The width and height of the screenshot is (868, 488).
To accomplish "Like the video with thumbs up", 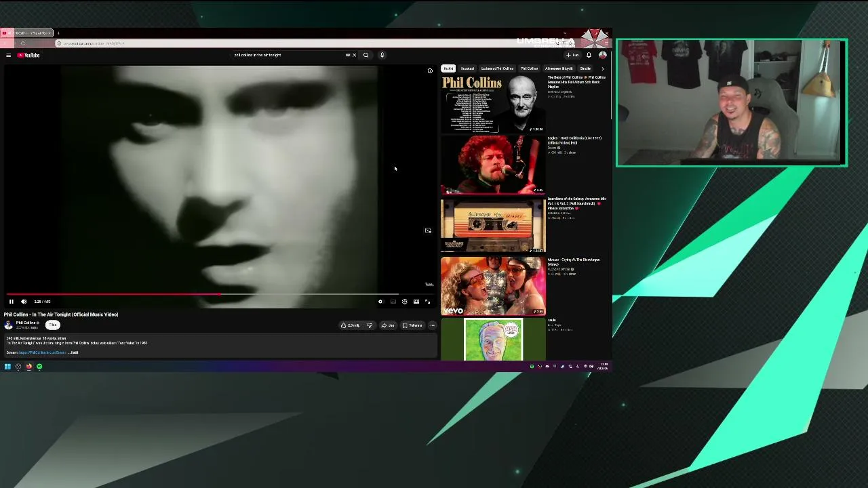I will (352, 325).
